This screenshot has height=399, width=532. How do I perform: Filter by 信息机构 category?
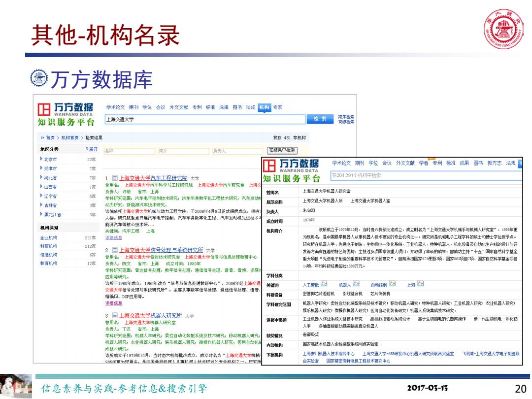(x=49, y=255)
